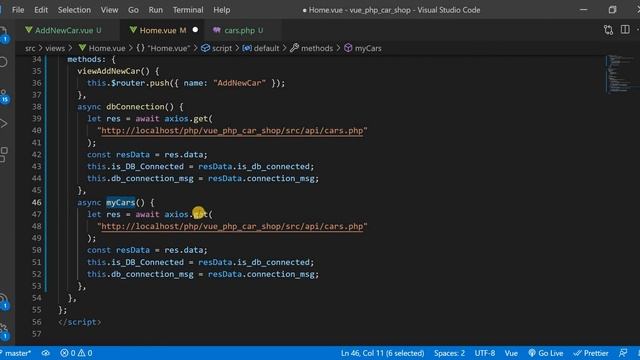Viewport: 640px width, 360px height.
Task: Open the Manage settings gear icon
Action: pyautogui.click(x=3, y=331)
